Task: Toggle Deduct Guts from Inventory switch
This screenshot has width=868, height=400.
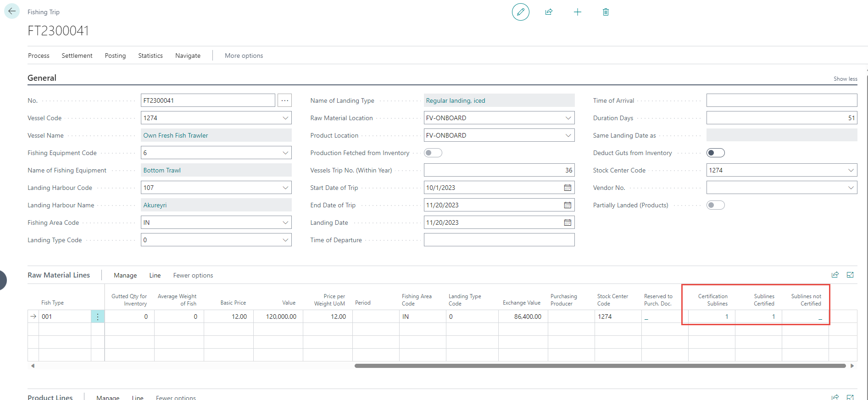Action: click(715, 153)
